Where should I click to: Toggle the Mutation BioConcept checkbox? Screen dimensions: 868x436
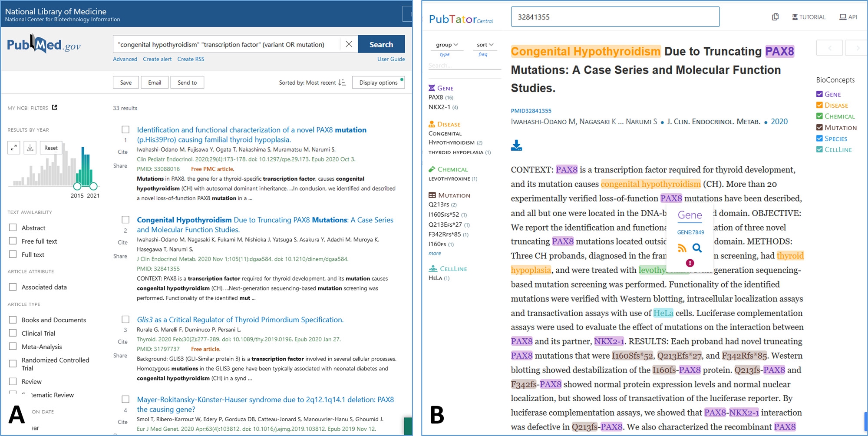820,127
